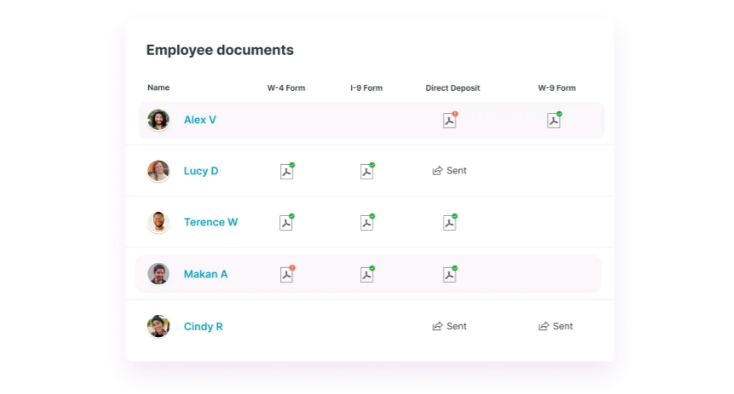Open Alex V's Direct Deposit PDF
The height and width of the screenshot is (394, 734).
click(450, 120)
